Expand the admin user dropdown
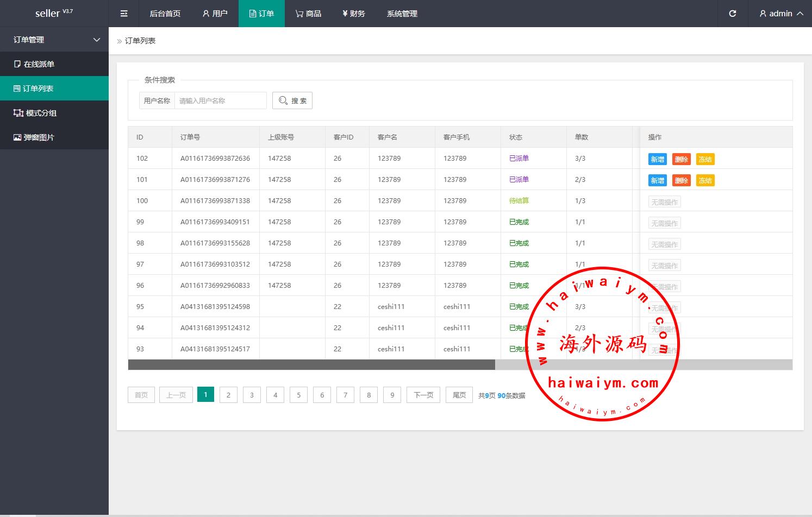Screen dimensions: 812x517 coord(781,14)
